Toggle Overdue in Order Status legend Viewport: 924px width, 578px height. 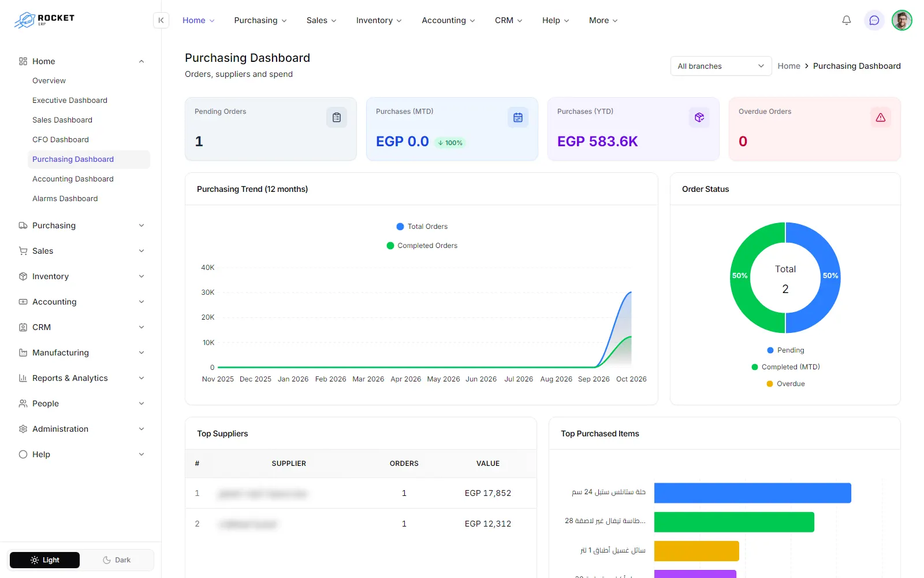tap(785, 384)
